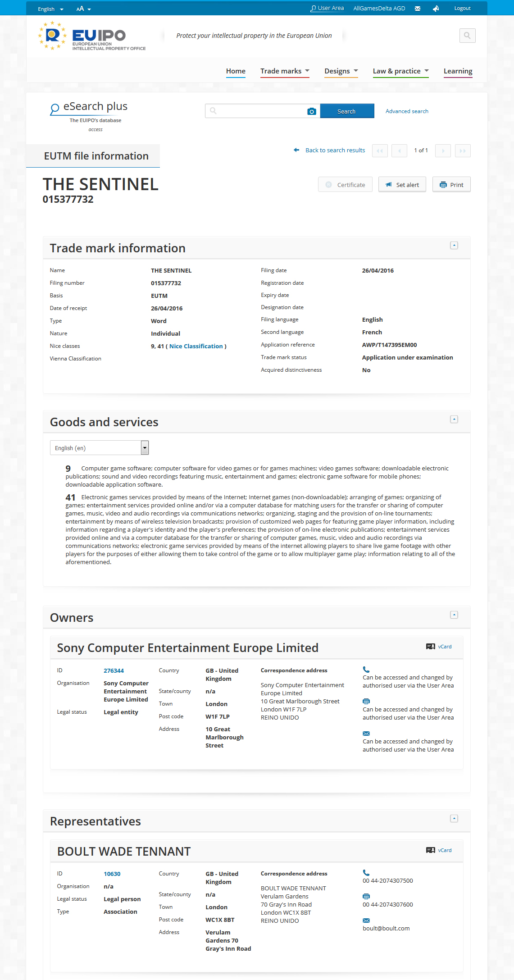The width and height of the screenshot is (514, 980).
Task: Open the Nice Classification link
Action: coord(196,346)
